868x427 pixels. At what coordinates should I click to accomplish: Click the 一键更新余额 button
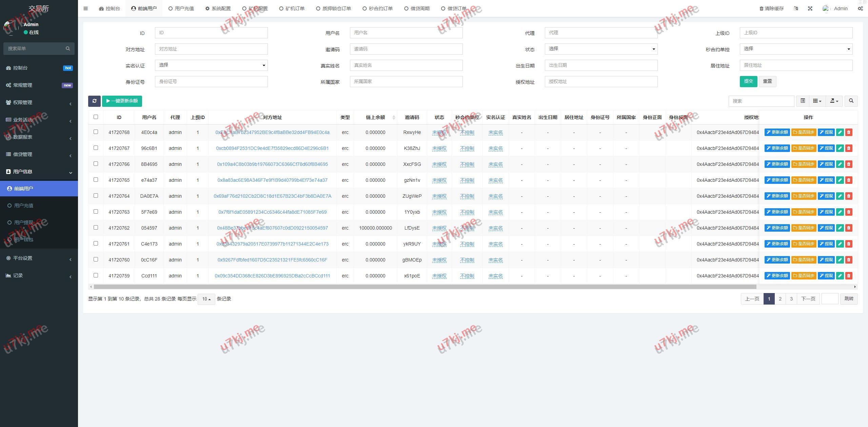pos(122,101)
